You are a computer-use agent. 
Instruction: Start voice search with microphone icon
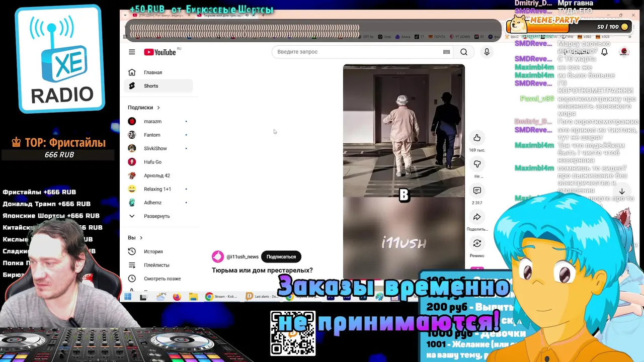click(487, 52)
